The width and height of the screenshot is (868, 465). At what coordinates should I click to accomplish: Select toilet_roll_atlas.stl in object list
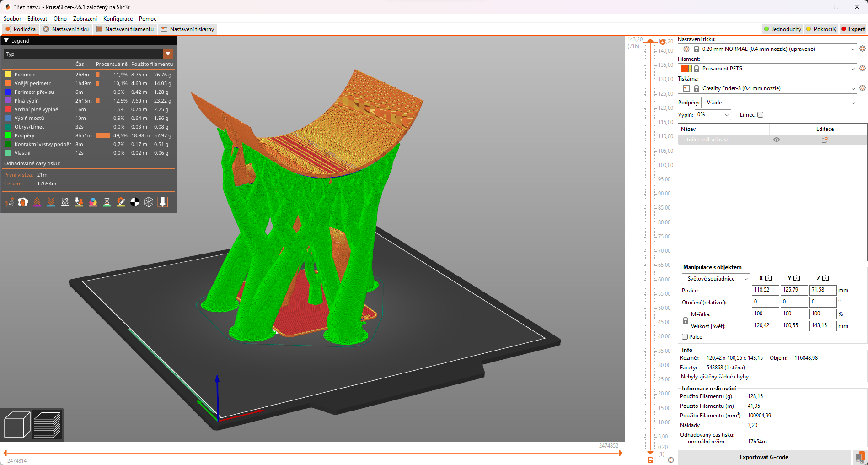[708, 140]
